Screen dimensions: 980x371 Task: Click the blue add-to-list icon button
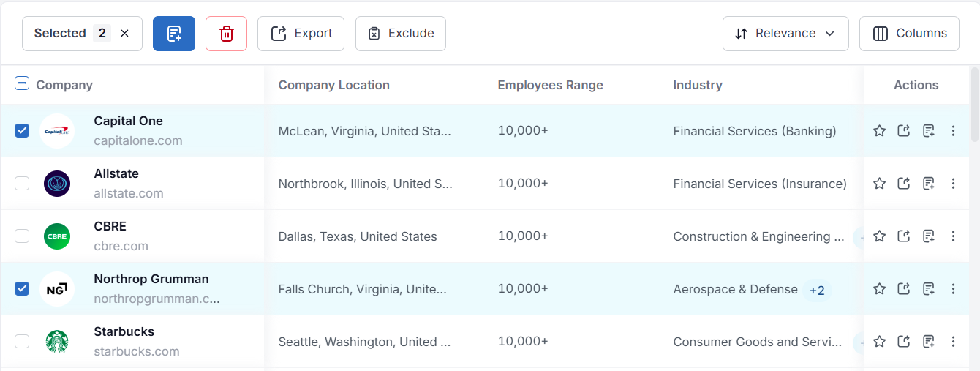(x=174, y=34)
